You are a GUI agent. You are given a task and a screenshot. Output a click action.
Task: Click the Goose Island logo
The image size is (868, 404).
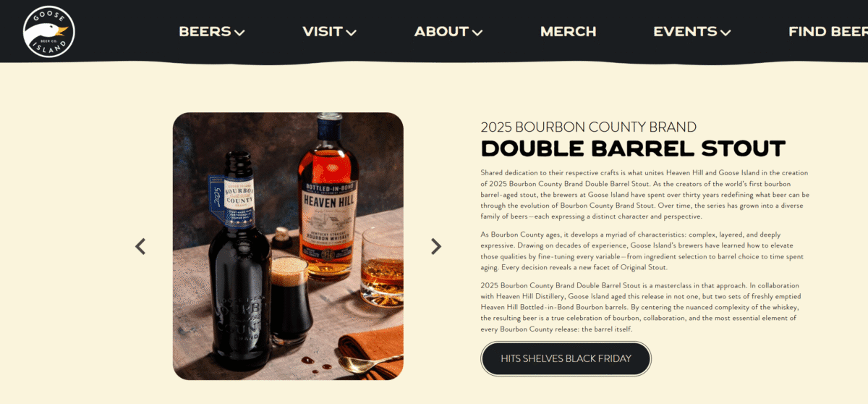(48, 31)
